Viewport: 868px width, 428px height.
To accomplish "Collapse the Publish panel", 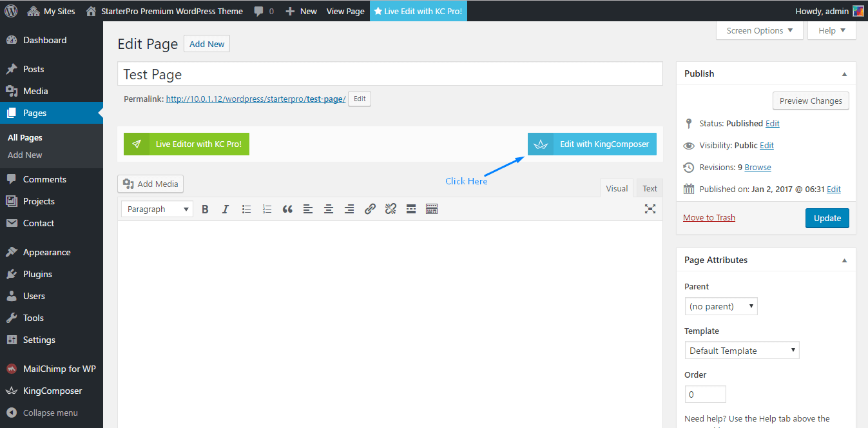I will click(844, 74).
